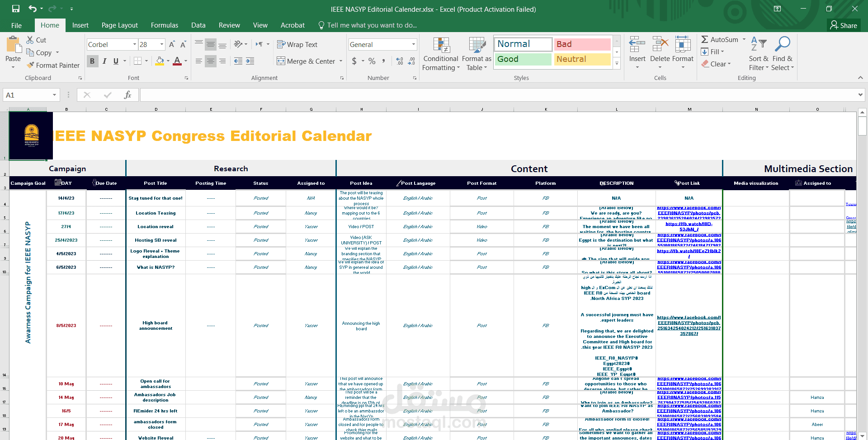Switch to the Review tab

pos(229,25)
